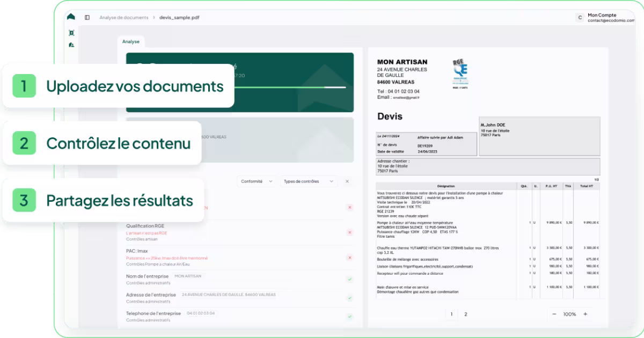
Task: Open the Conformité dropdown filter
Action: pyautogui.click(x=257, y=181)
